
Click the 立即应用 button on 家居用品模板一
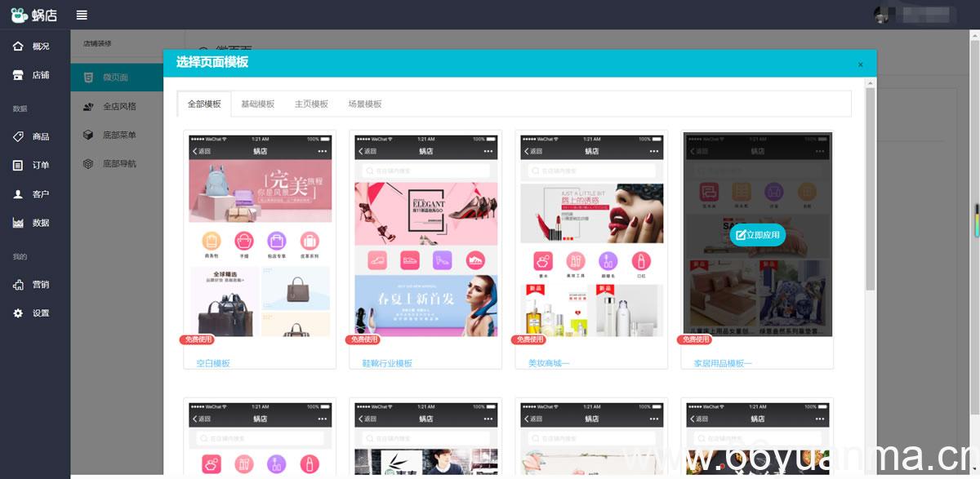[x=757, y=235]
